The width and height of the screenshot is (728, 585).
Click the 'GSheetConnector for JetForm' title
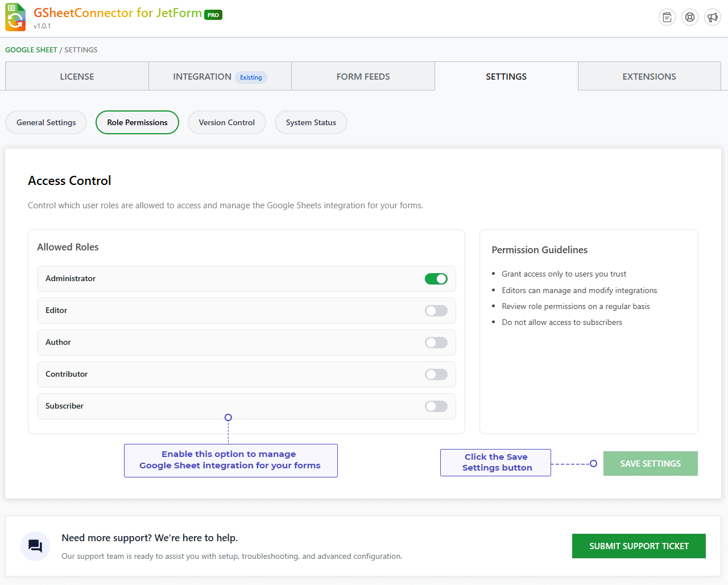tap(118, 13)
